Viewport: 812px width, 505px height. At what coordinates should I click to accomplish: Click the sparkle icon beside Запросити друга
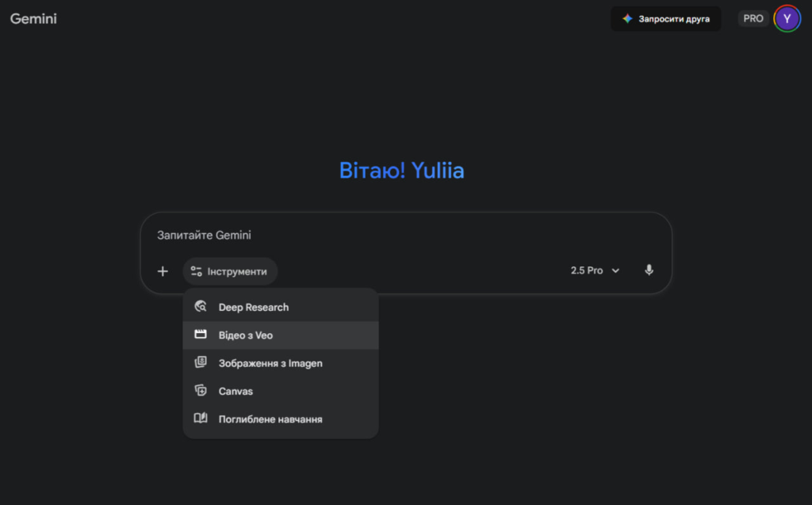click(627, 19)
